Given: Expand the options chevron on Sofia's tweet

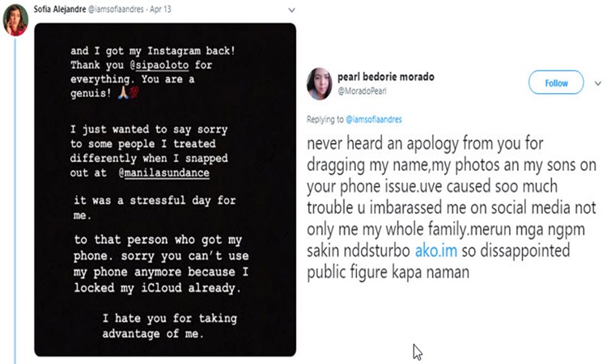Looking at the screenshot, I should pyautogui.click(x=291, y=10).
